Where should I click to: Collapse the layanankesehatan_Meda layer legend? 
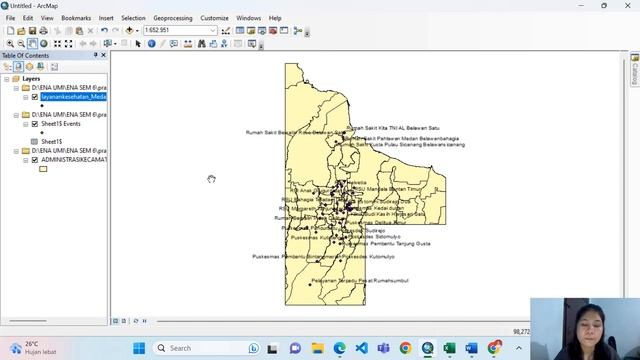click(26, 97)
